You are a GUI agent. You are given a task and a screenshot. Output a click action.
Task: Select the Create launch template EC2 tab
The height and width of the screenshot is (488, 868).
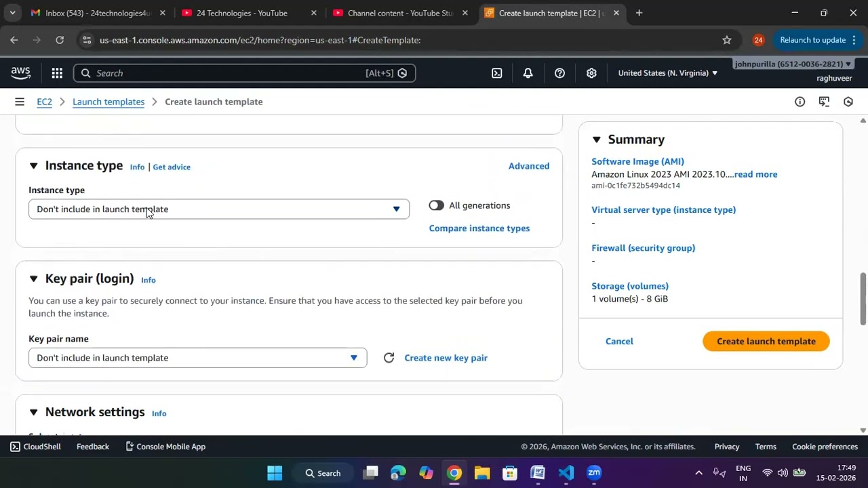point(551,13)
